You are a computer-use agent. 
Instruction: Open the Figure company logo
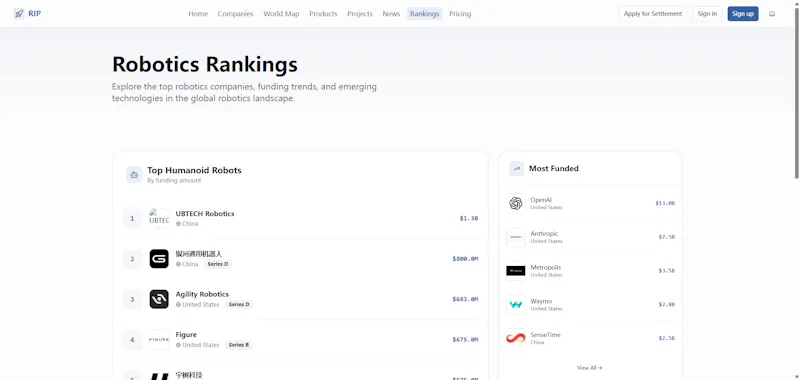coord(159,339)
